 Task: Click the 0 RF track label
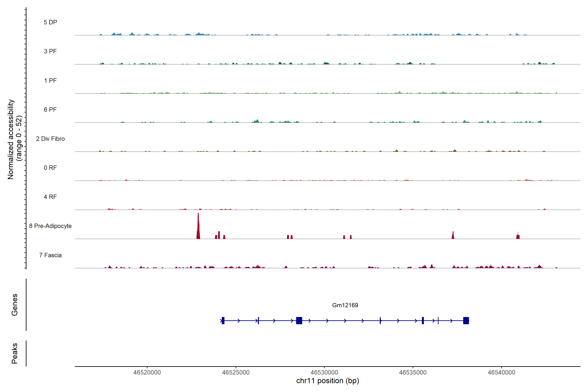coord(50,168)
